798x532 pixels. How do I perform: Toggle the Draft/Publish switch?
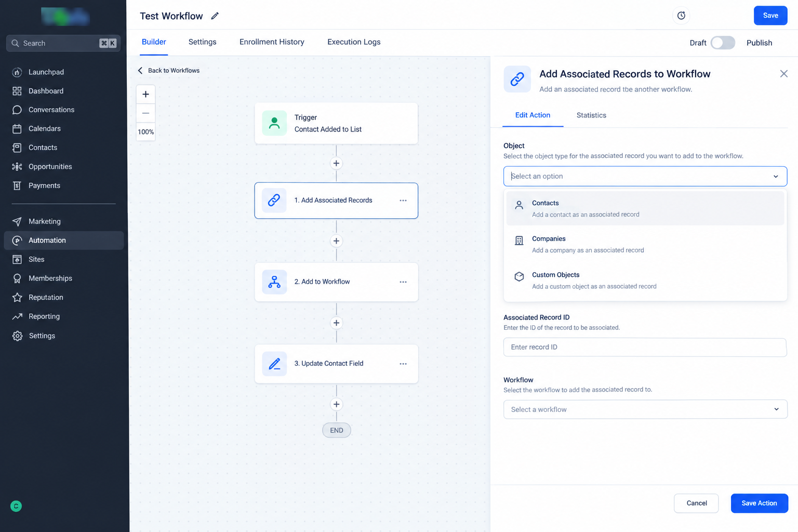(x=723, y=43)
